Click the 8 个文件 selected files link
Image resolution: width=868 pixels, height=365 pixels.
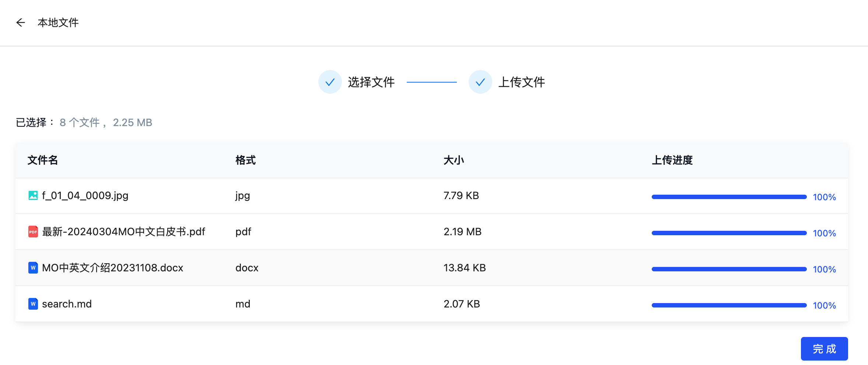[80, 122]
